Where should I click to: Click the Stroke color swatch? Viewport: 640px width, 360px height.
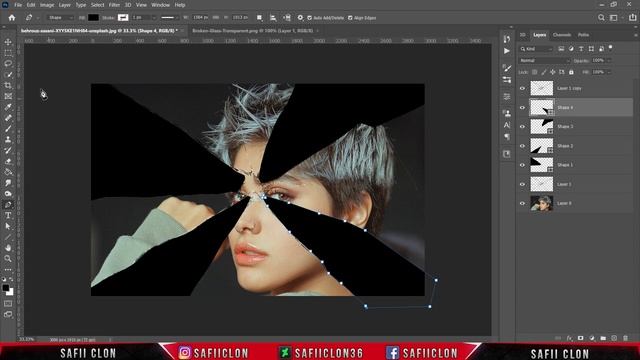(123, 18)
